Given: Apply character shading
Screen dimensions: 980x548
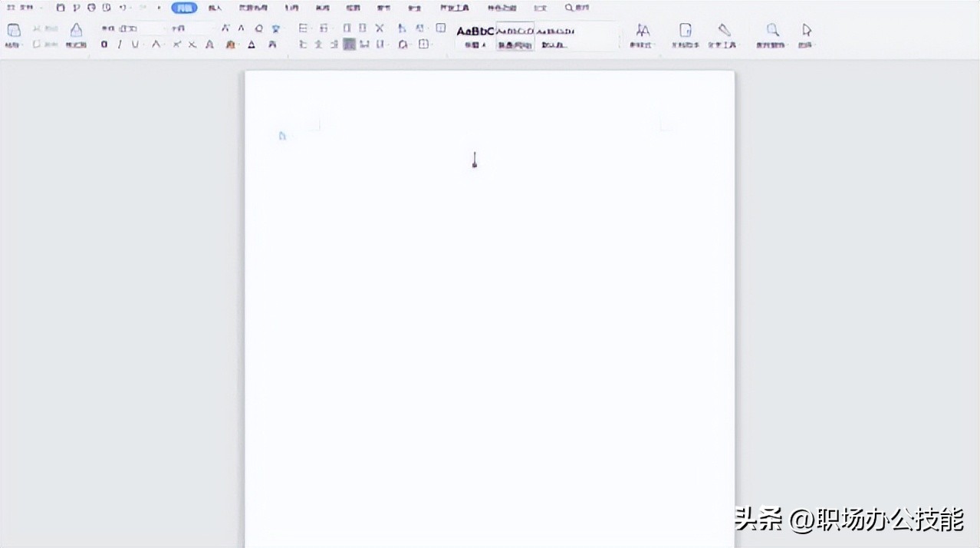Looking at the screenshot, I should click(x=272, y=45).
